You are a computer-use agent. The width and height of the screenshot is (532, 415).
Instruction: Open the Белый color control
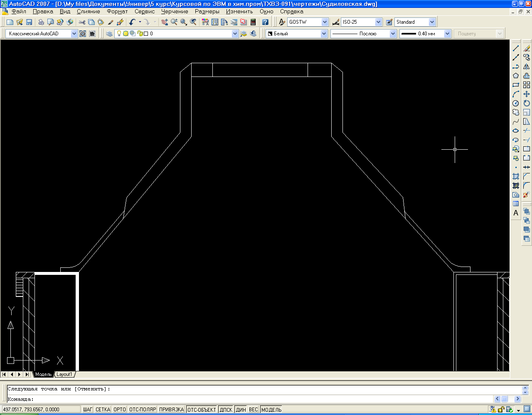click(x=324, y=34)
